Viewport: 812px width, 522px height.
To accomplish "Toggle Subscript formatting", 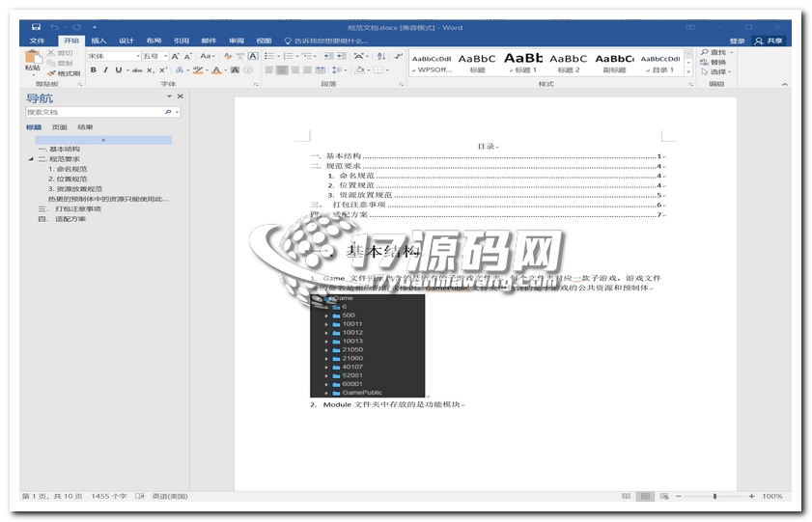I will pos(150,69).
